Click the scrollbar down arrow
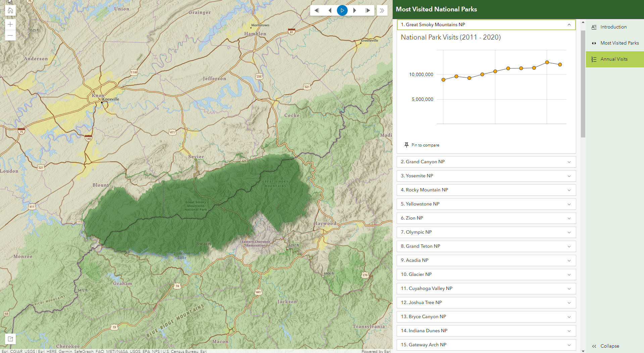 583,351
